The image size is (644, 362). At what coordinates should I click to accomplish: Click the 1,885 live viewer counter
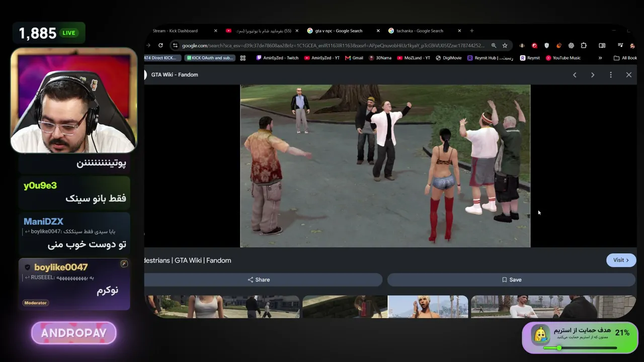coord(49,33)
